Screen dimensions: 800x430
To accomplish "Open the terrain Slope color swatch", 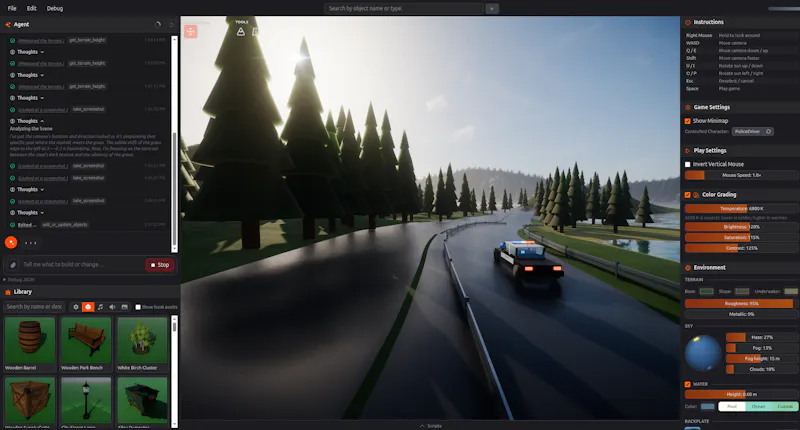I will coord(742,291).
